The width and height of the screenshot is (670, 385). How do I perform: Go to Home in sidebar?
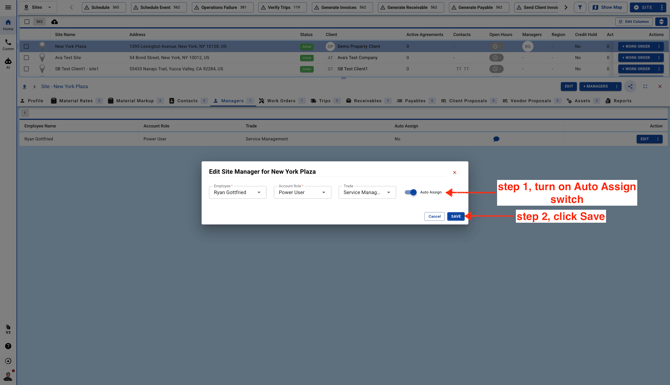coord(8,24)
